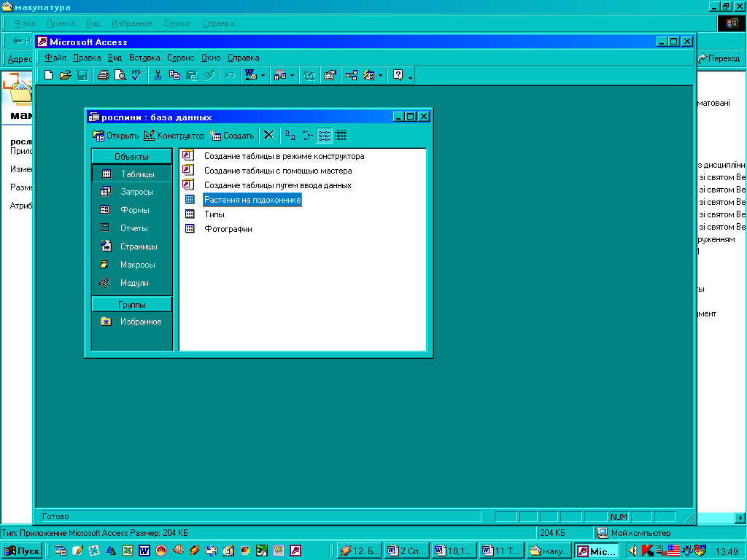Select Формы in Objects pane
Screen dimensions: 747x560
coord(131,210)
